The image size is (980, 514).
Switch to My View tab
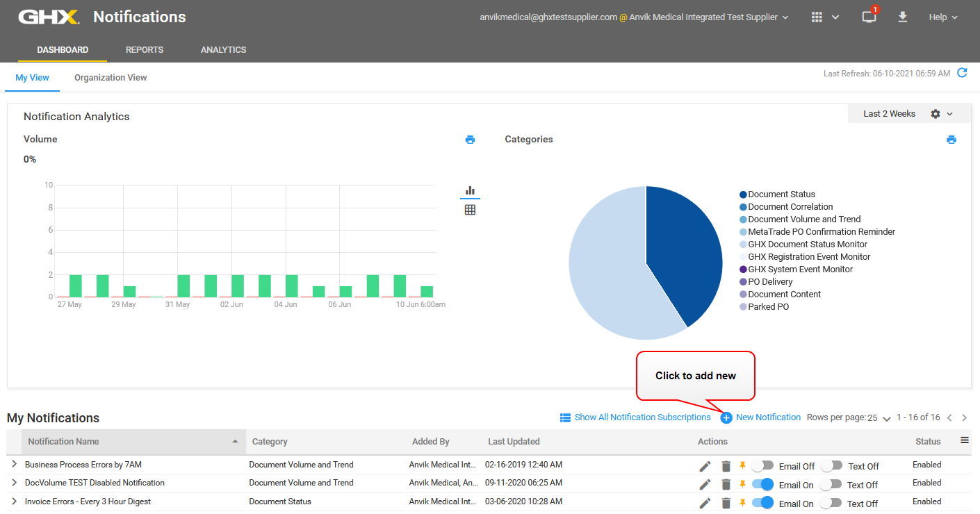click(33, 78)
